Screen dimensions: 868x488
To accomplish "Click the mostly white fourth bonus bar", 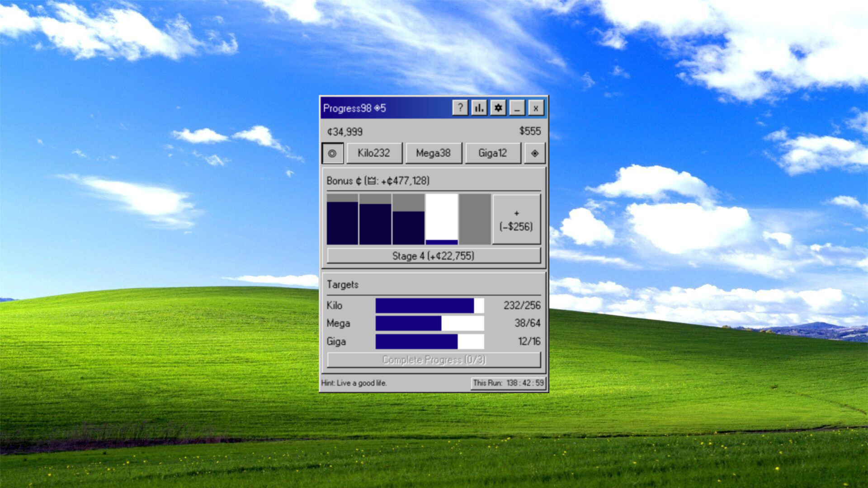I will (442, 220).
